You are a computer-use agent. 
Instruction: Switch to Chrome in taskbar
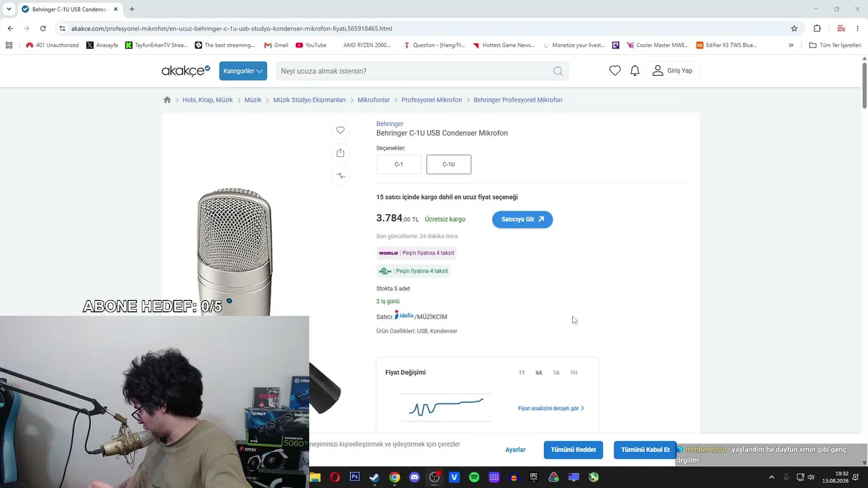(x=395, y=477)
